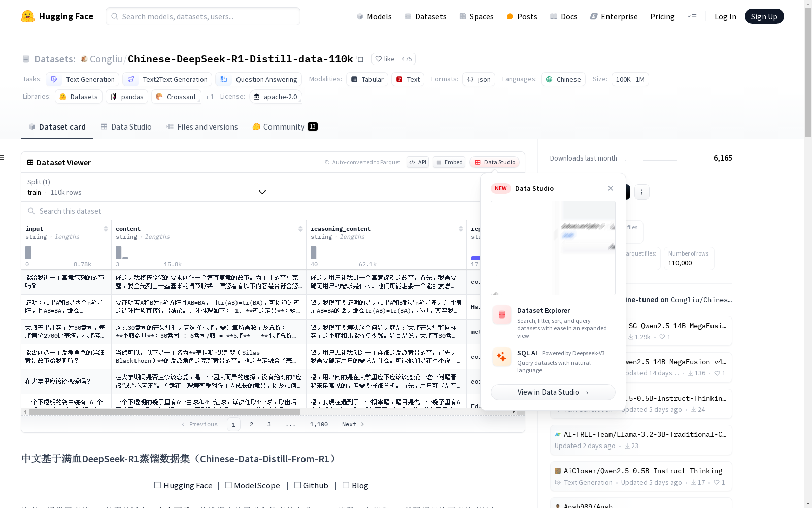Switch to the Data Studio tab
The height and width of the screenshot is (508, 812).
pyautogui.click(x=126, y=127)
